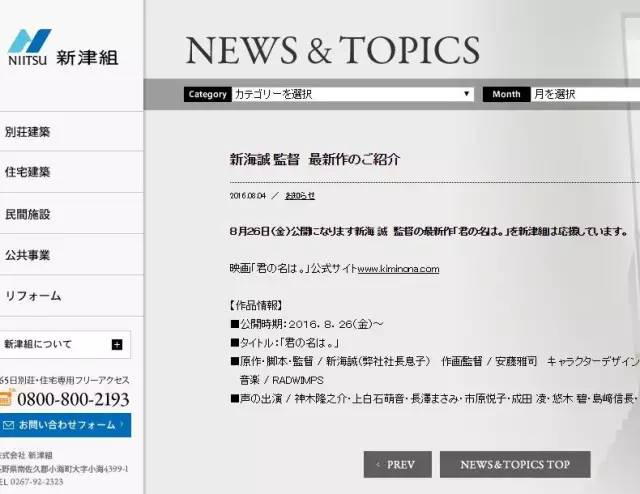Open the Month dropdown 月を選択
This screenshot has height=494, width=640.
coord(585,94)
